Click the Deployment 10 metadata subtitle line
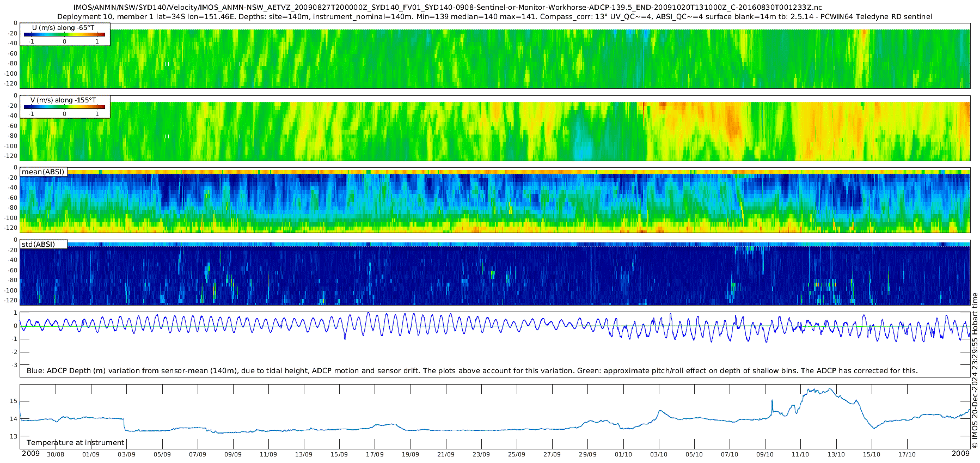 pos(494,16)
